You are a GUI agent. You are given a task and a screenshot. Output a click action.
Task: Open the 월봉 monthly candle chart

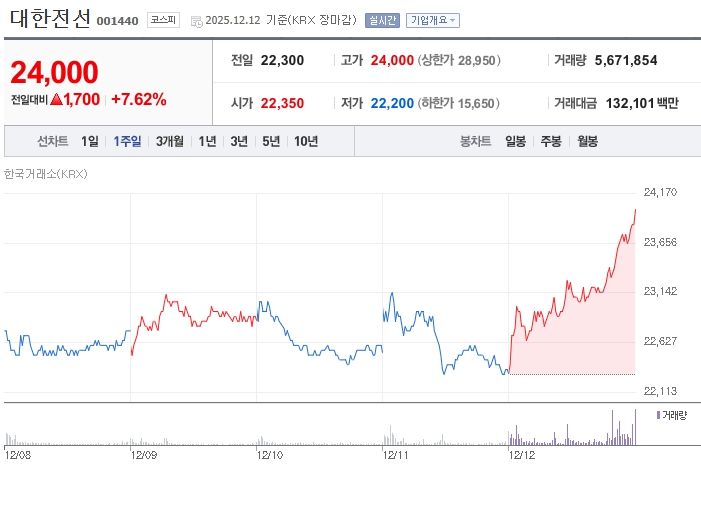[x=587, y=141]
